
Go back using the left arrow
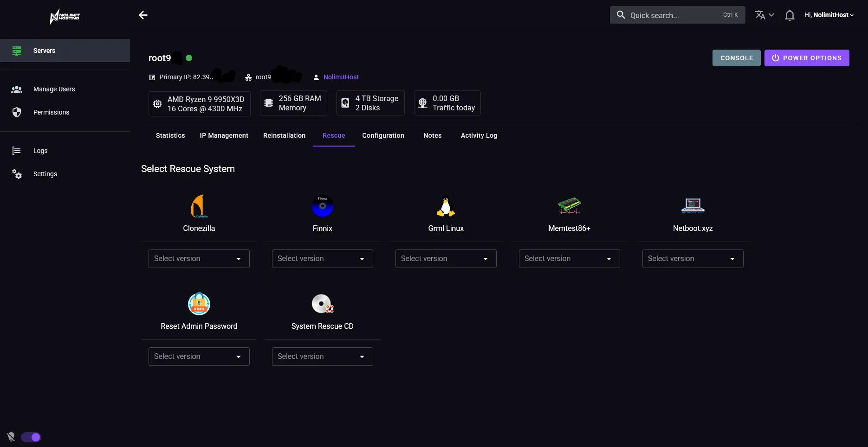(143, 15)
